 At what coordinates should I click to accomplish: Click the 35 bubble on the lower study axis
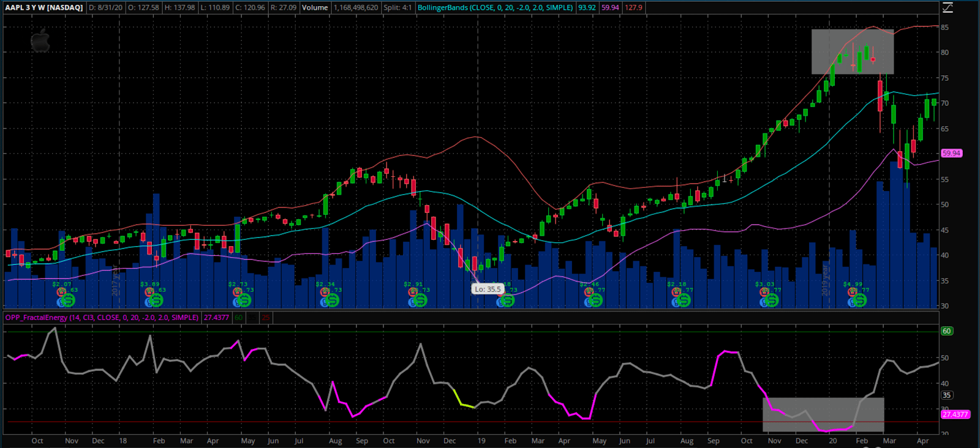946,395
